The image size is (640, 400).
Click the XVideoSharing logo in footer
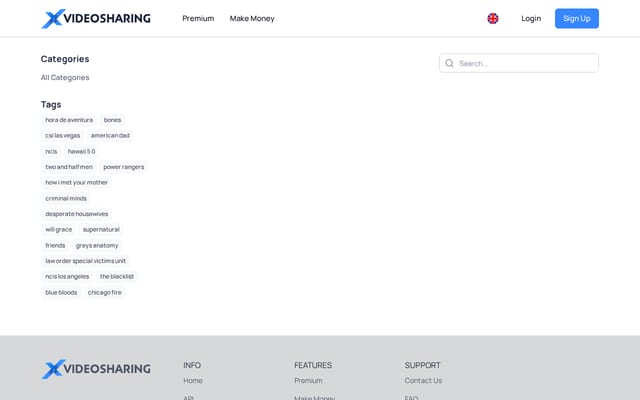96,369
